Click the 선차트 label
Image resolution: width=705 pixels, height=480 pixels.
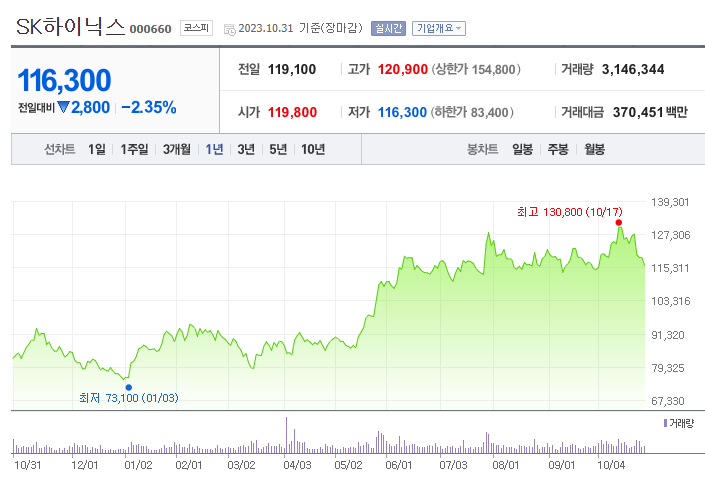(59, 149)
